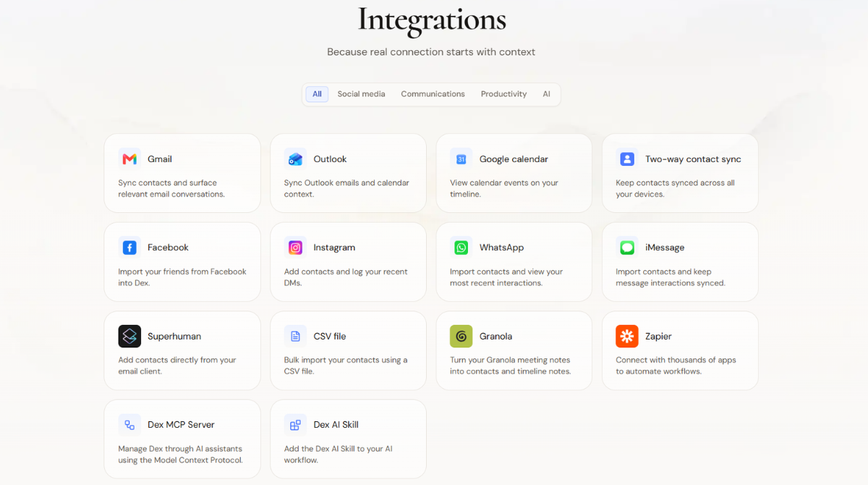Open the Facebook integration title
This screenshot has height=485, width=868.
[168, 248]
